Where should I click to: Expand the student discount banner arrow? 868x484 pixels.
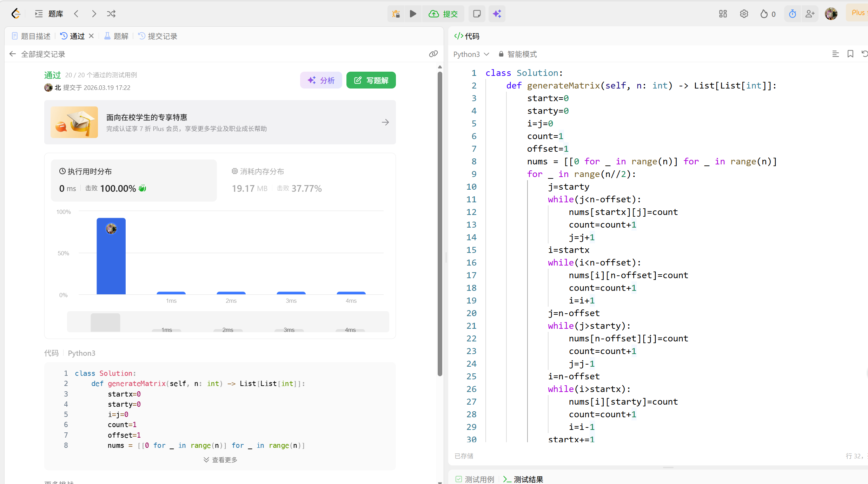(385, 122)
